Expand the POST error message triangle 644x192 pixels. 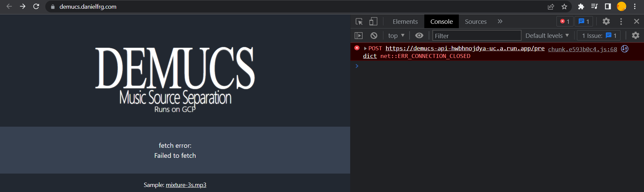click(x=365, y=49)
